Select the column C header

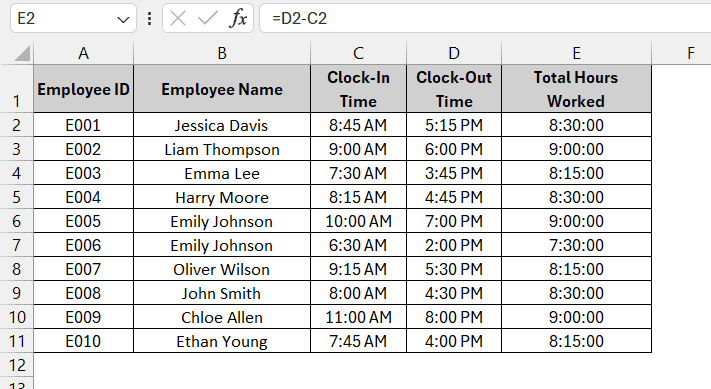[358, 53]
